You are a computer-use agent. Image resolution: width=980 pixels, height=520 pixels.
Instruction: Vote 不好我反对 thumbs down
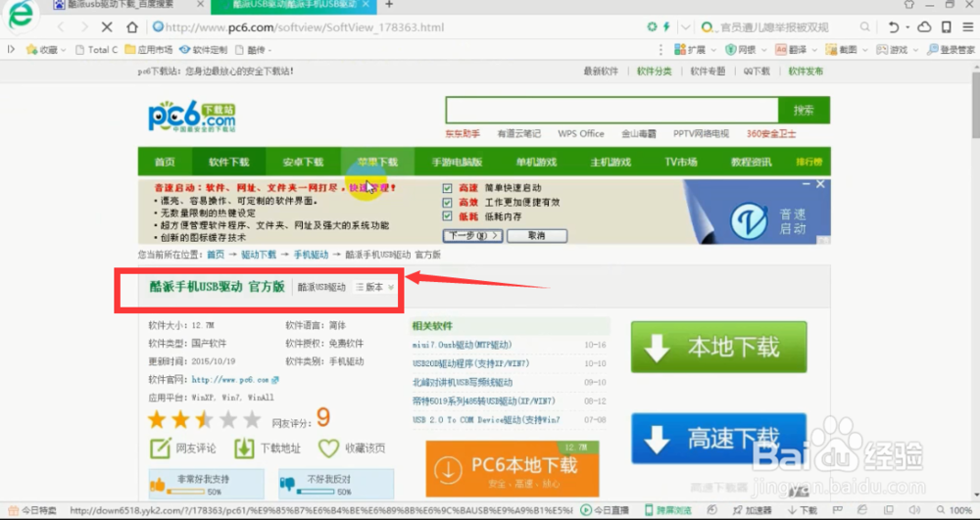click(336, 485)
